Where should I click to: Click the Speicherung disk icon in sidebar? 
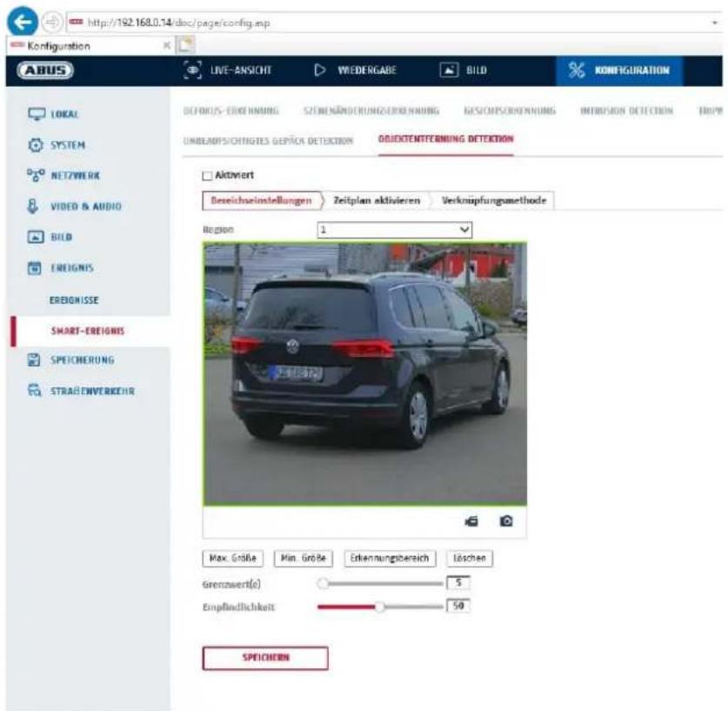pos(33,359)
